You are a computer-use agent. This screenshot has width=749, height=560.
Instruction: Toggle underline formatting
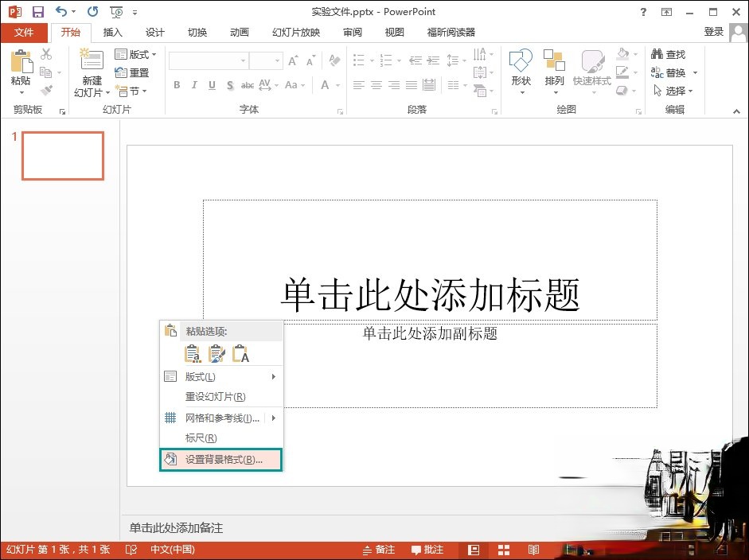tap(212, 84)
